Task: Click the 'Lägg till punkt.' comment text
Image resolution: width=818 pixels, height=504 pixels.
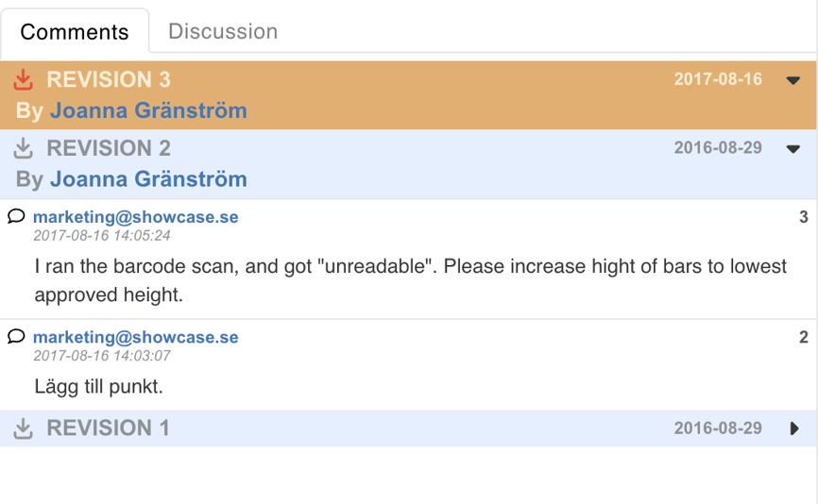Action: pyautogui.click(x=99, y=386)
